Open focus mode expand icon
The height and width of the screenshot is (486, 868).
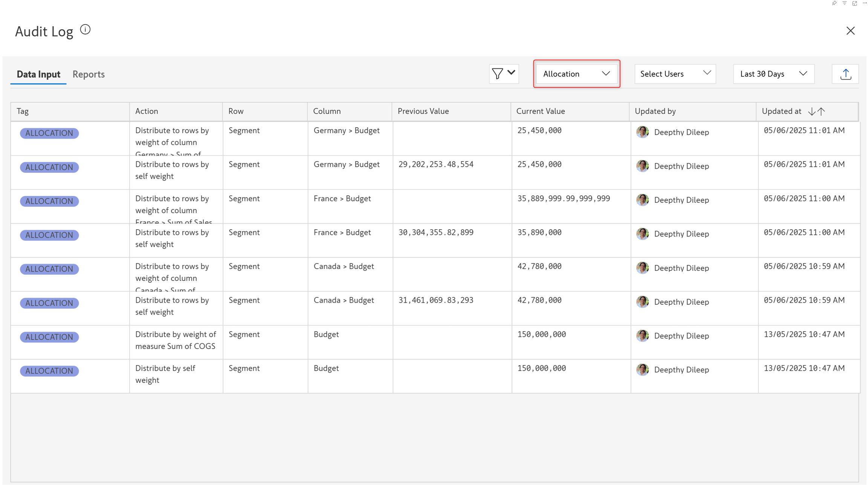tap(854, 3)
